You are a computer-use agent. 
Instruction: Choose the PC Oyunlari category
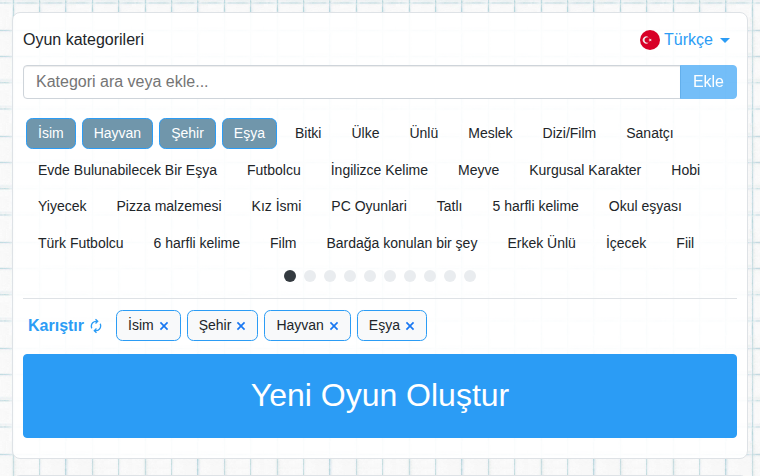point(369,206)
